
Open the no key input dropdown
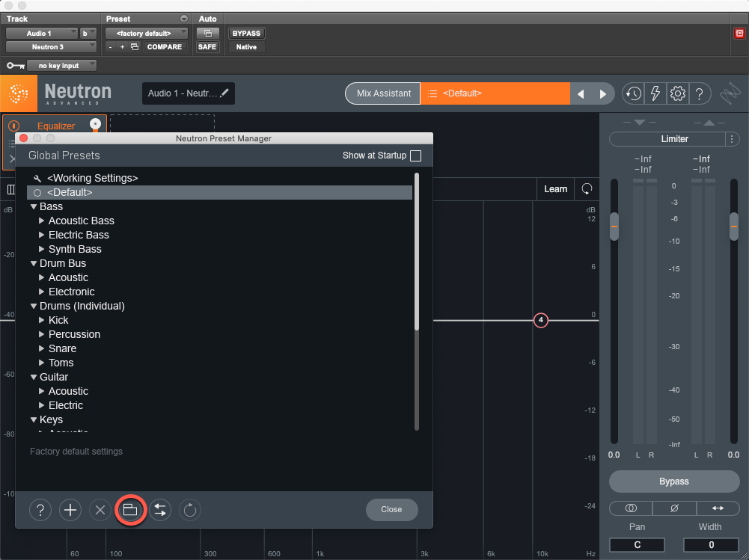(x=61, y=65)
